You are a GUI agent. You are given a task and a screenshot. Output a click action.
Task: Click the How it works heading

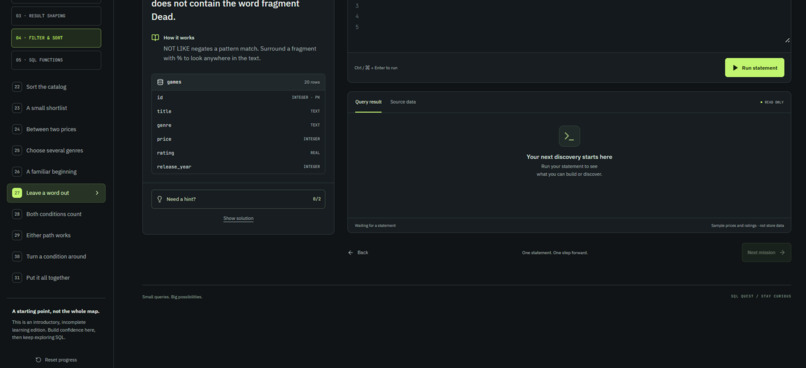(x=178, y=38)
